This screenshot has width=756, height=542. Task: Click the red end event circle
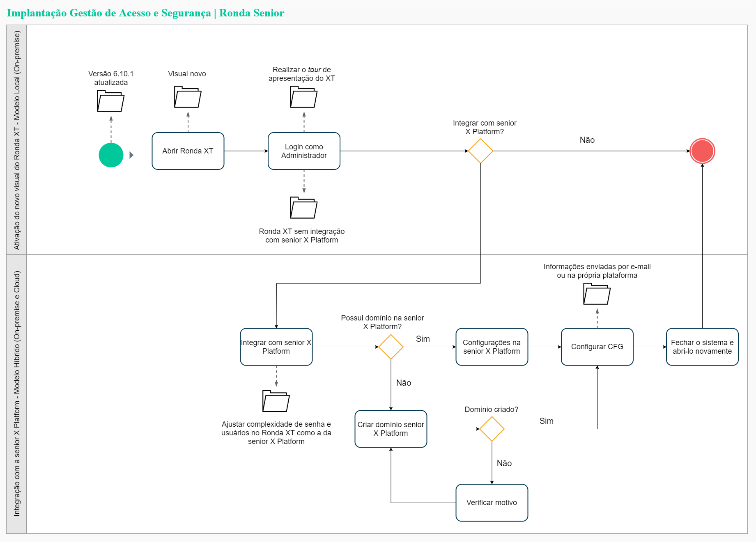point(702,151)
